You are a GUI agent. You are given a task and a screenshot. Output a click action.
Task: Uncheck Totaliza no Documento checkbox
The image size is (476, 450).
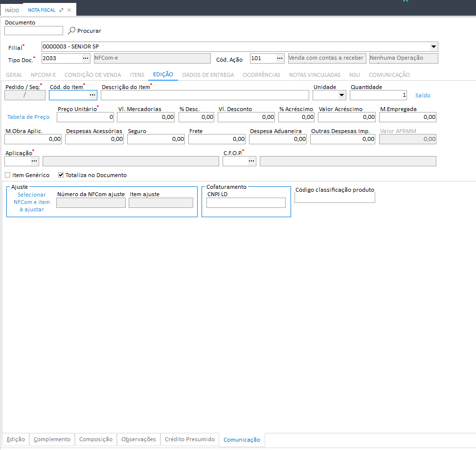(61, 175)
